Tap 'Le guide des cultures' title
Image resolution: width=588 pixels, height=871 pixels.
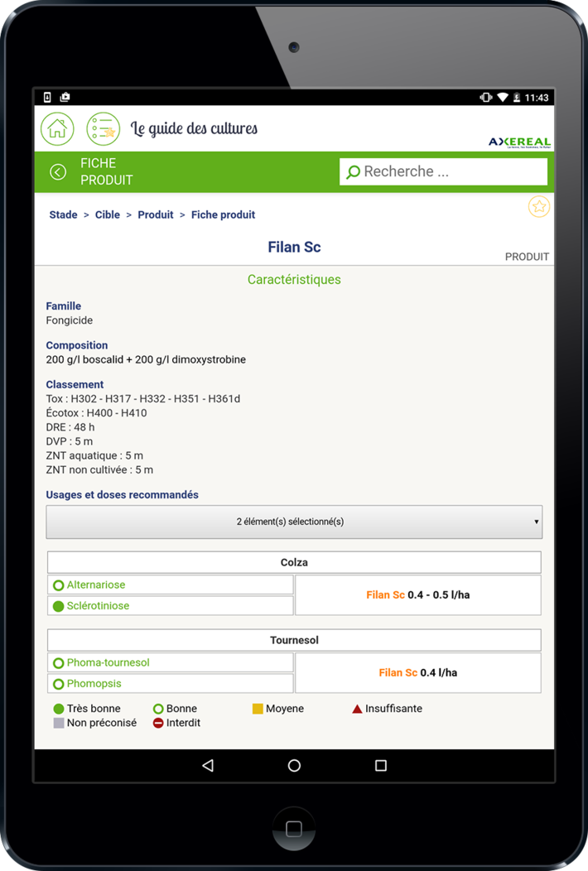pos(194,129)
